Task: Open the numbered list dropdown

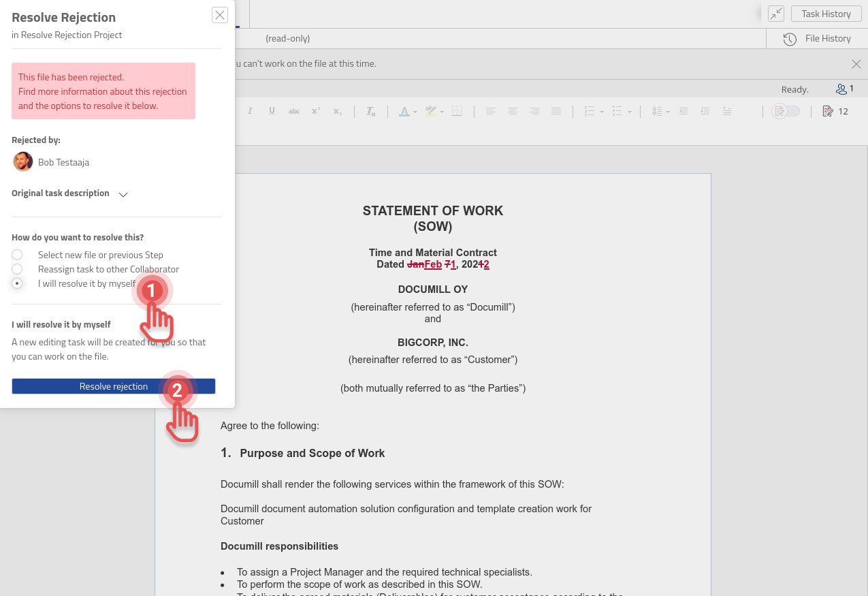Action: coord(603,112)
